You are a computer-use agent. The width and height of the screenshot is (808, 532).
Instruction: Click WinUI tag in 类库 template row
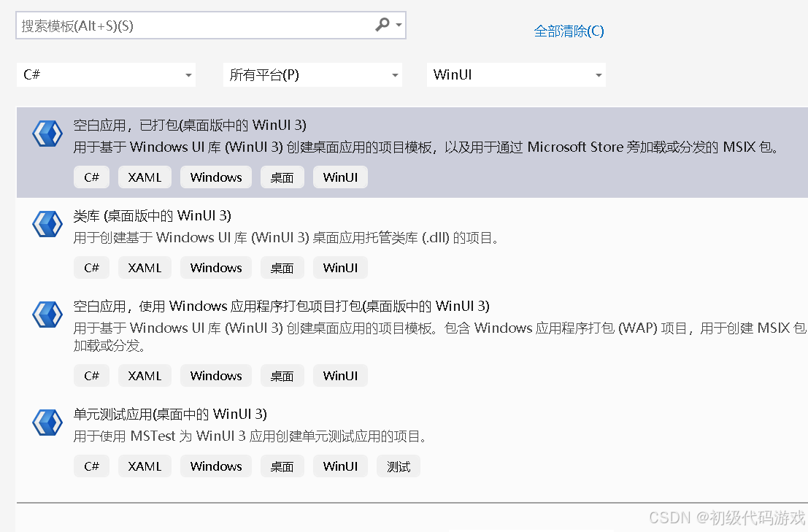pyautogui.click(x=341, y=268)
